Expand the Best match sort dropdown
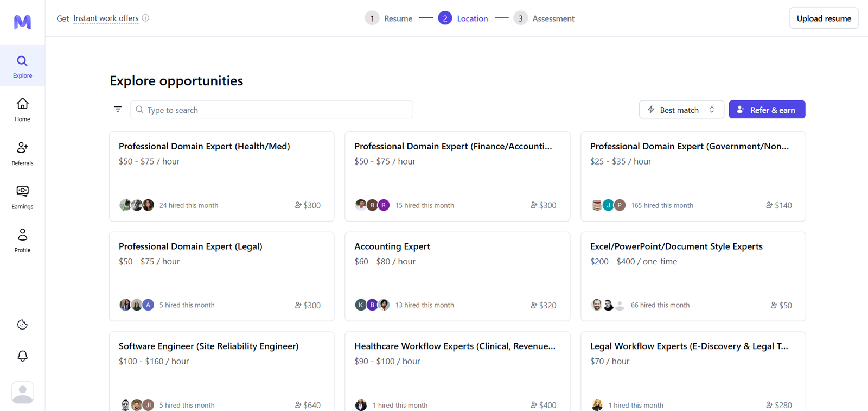This screenshot has width=868, height=411. point(681,110)
